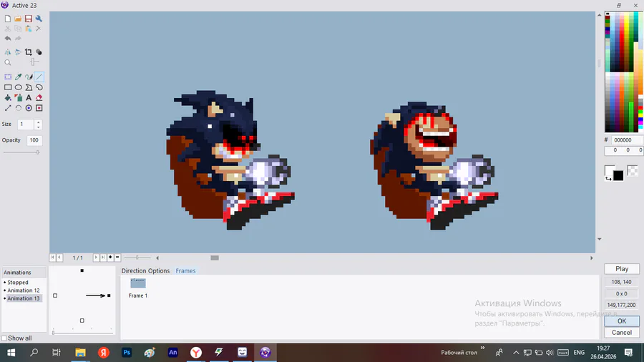The image size is (644, 362).
Task: Click the Opacity slider
Action: [21, 152]
